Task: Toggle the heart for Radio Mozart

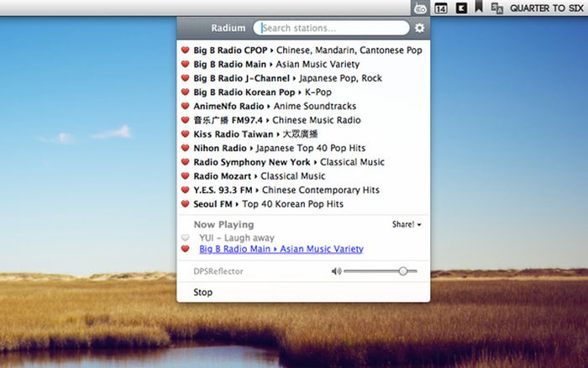Action: [185, 176]
